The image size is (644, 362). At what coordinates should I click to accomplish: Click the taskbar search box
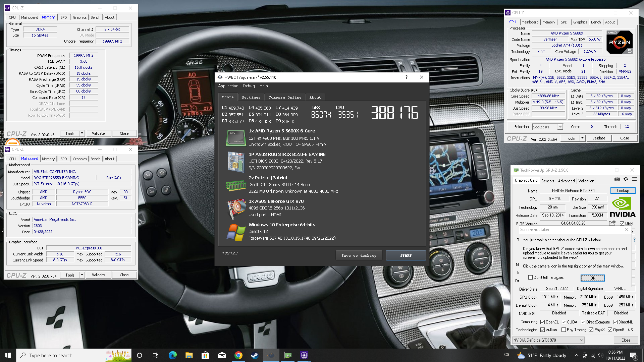coord(74,355)
